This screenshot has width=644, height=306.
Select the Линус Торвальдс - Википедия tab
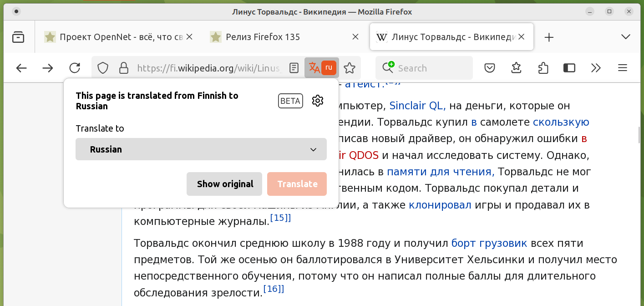[x=451, y=37]
